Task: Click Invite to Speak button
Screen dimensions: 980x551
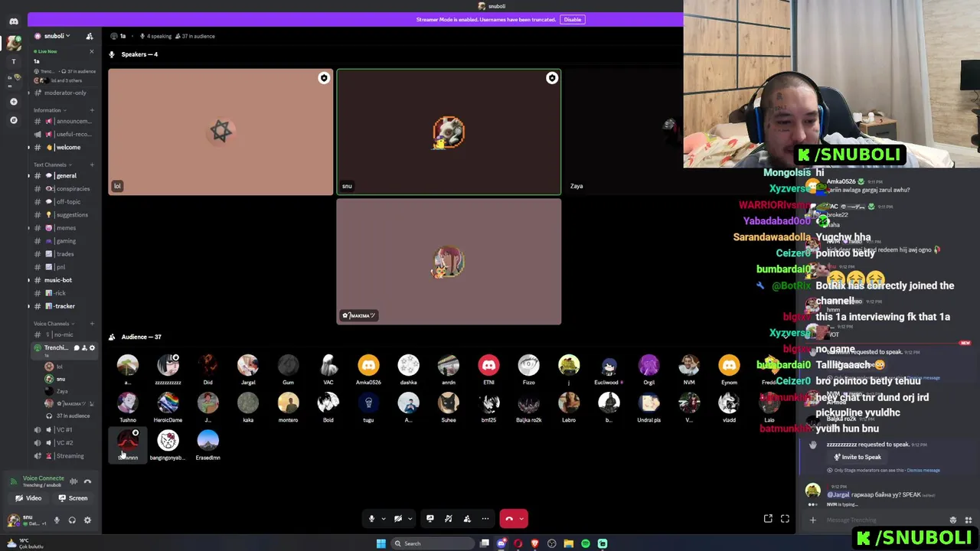Action: click(x=857, y=457)
